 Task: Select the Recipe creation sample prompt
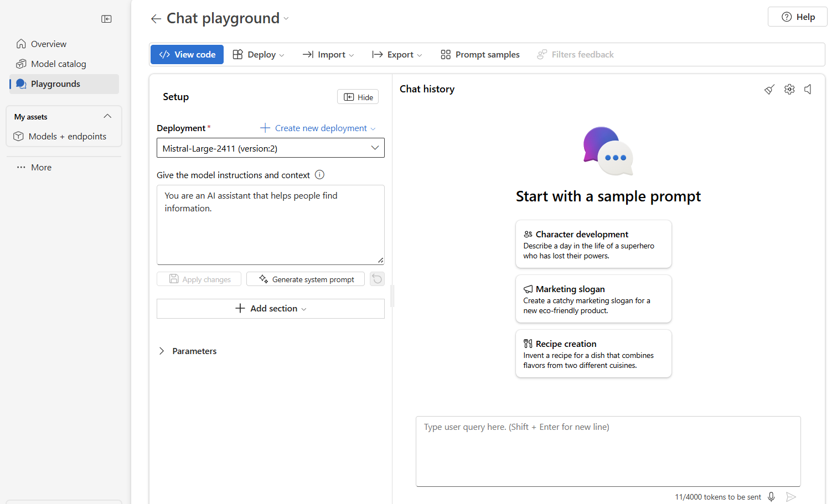point(593,354)
